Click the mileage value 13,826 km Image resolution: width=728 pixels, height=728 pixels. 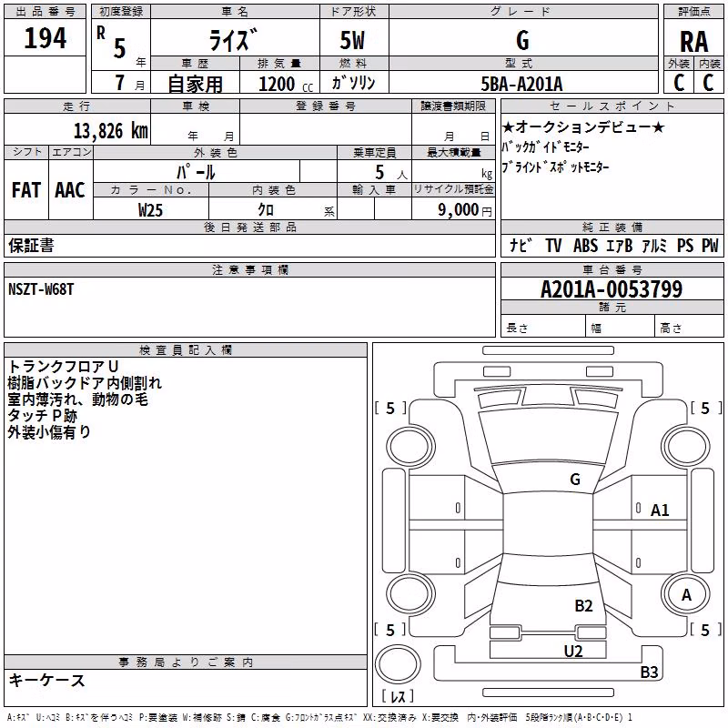click(111, 131)
